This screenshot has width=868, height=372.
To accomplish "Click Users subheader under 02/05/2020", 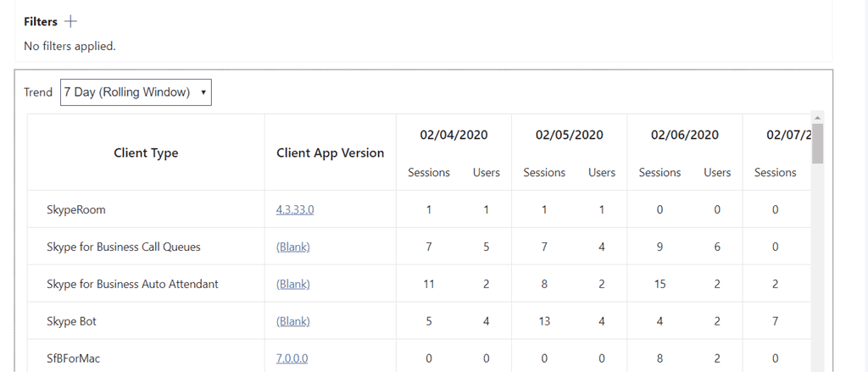I will point(602,172).
